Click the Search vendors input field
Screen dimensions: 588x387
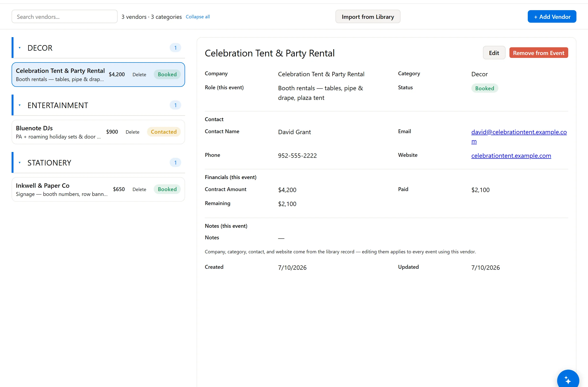65,17
